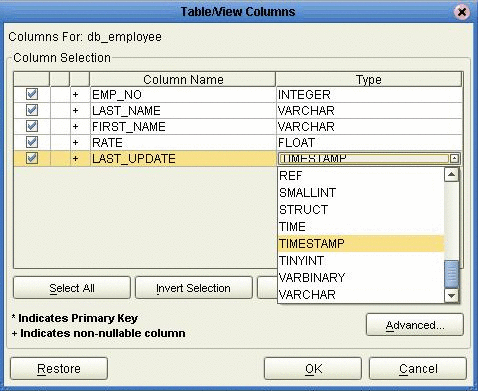Open the Advanced... settings
The image size is (478, 391).
click(415, 325)
